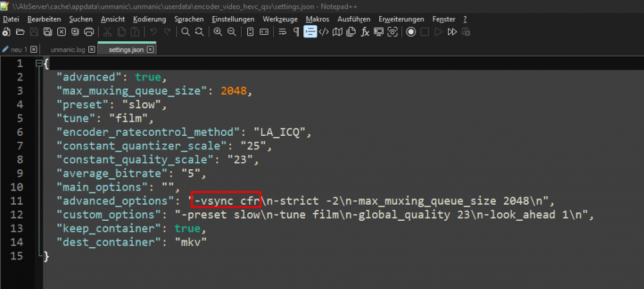Open the Einstellungen menu
This screenshot has width=644, height=289.
click(x=233, y=19)
